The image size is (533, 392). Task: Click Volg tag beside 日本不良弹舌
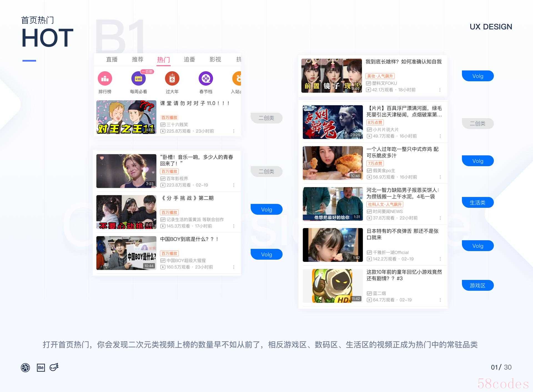click(x=478, y=246)
